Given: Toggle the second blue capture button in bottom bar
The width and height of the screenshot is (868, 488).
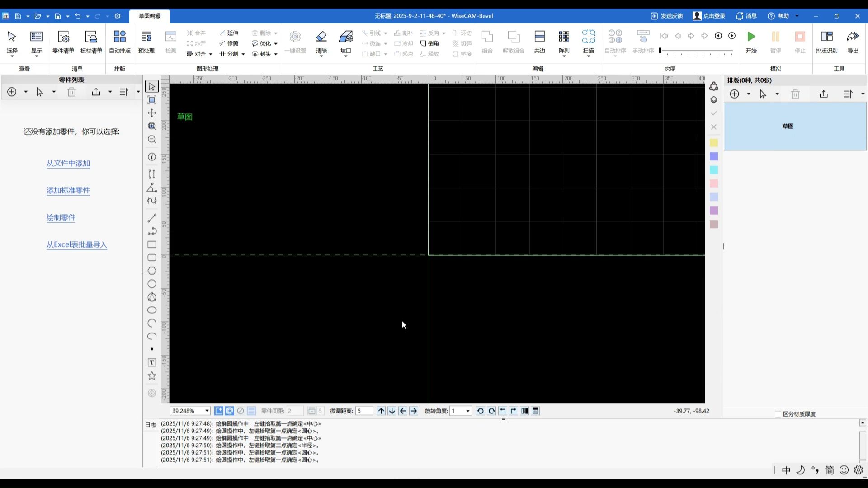Looking at the screenshot, I should tap(230, 411).
